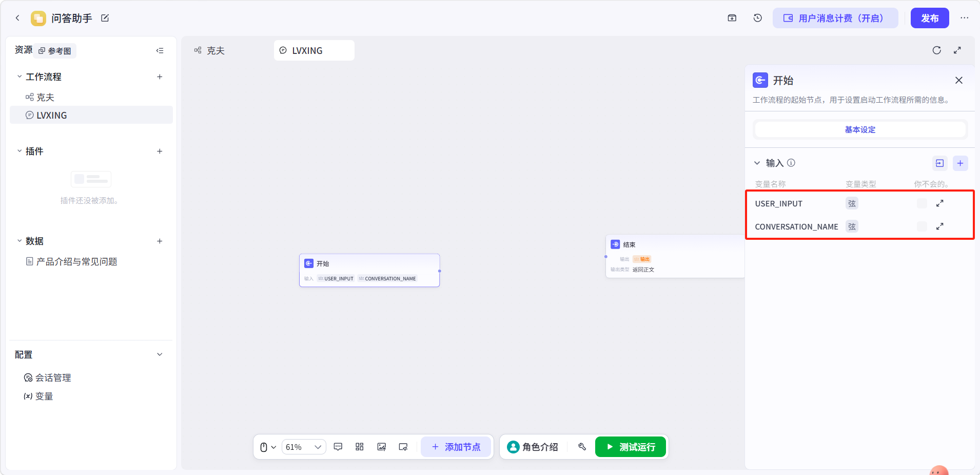Image resolution: width=980 pixels, height=475 pixels.
Task: Close the 开始 node panel
Action: click(959, 80)
